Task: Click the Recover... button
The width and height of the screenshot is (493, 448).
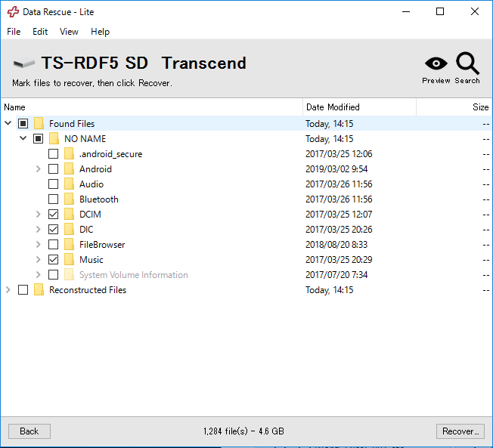Action: tap(460, 431)
